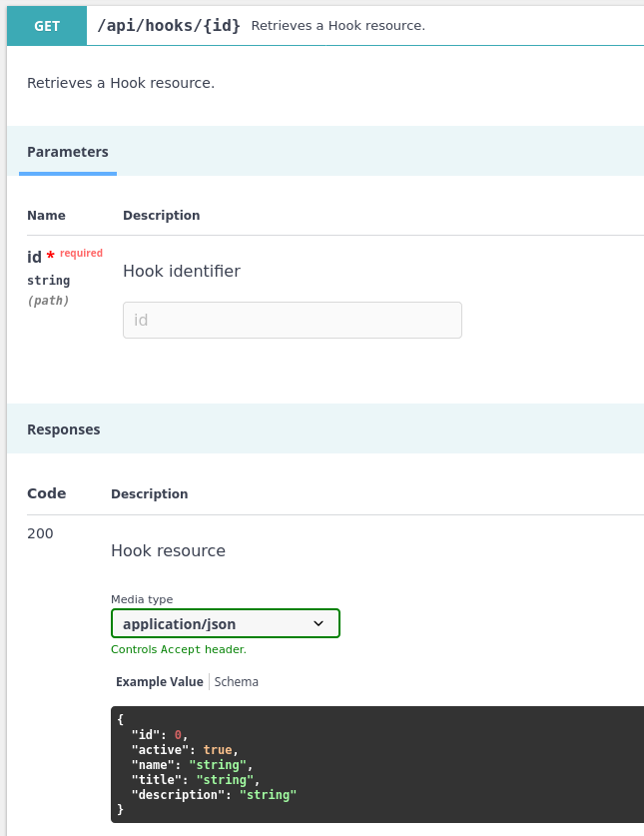Collapse the /api/hooks/{id} operation header
The width and height of the screenshot is (644, 836).
point(170,24)
